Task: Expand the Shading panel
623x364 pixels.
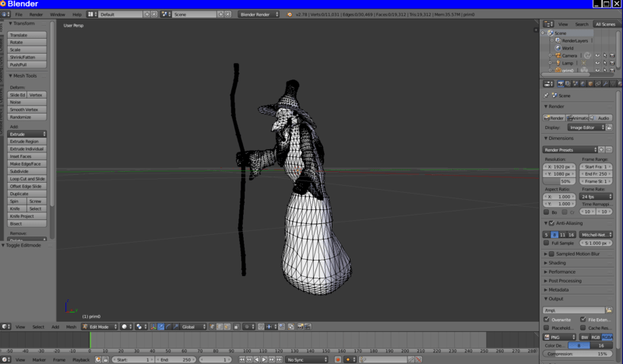Action: (558, 263)
